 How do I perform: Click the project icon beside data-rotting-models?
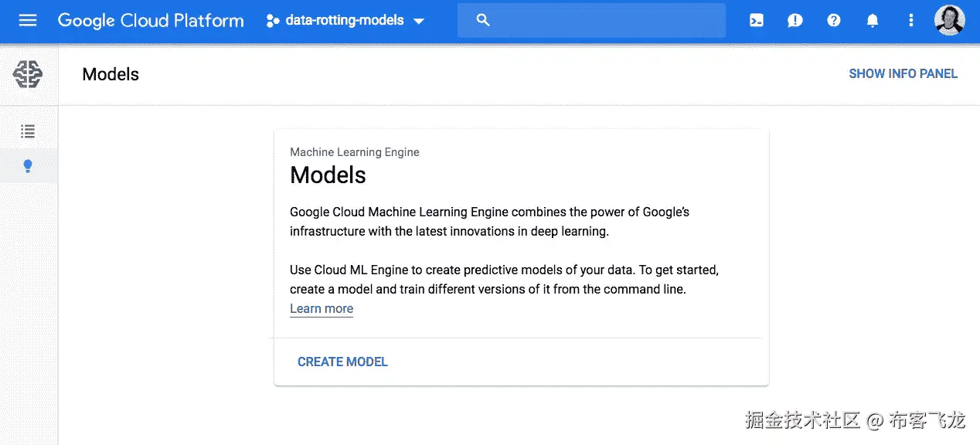click(x=272, y=21)
